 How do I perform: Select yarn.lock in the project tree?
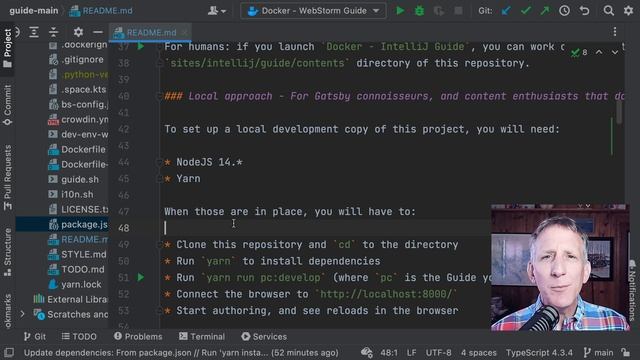tap(75, 284)
